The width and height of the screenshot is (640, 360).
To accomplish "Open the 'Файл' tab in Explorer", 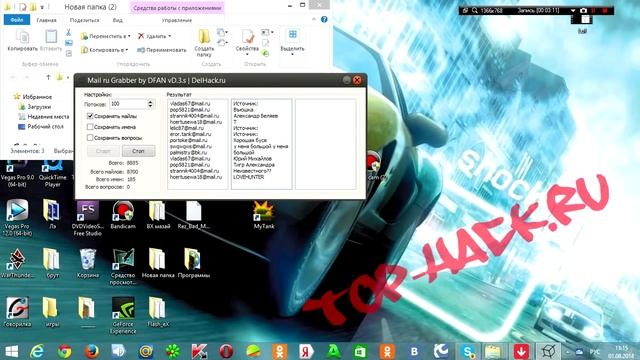I will point(17,20).
